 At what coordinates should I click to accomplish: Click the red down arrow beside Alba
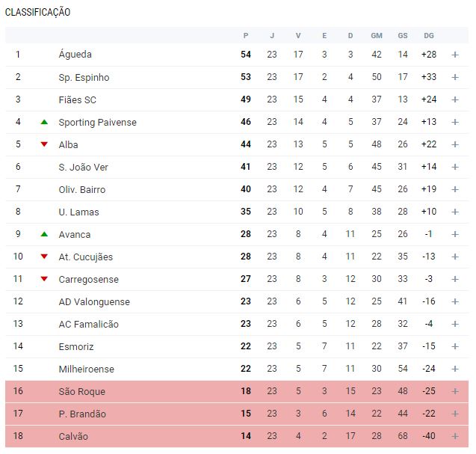click(x=44, y=144)
